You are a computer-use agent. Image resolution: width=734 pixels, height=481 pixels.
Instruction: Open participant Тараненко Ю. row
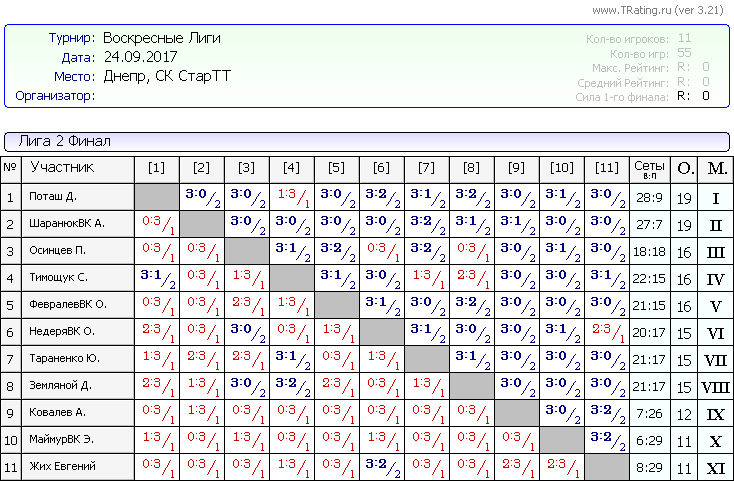tap(64, 359)
